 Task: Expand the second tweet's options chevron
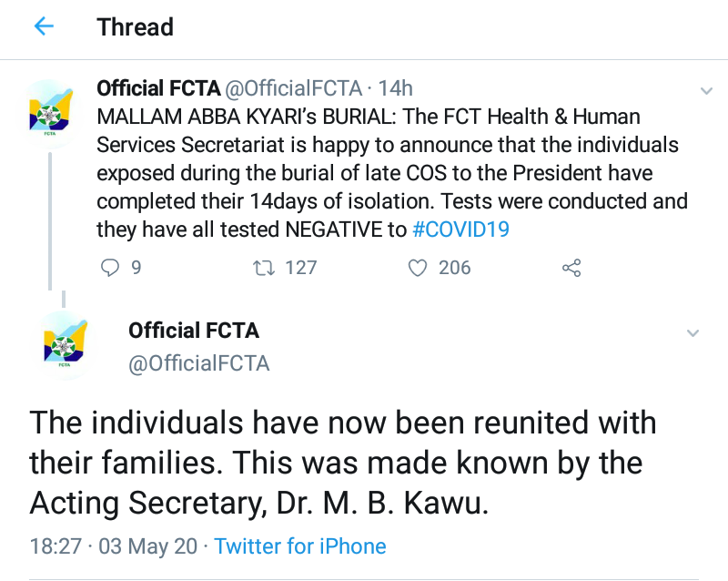(x=692, y=331)
